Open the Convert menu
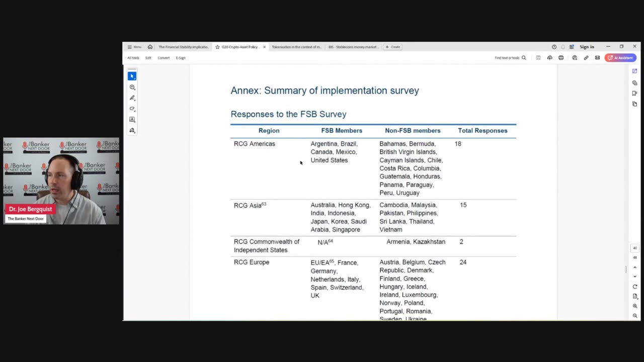This screenshot has width=644, height=362. pos(164,58)
